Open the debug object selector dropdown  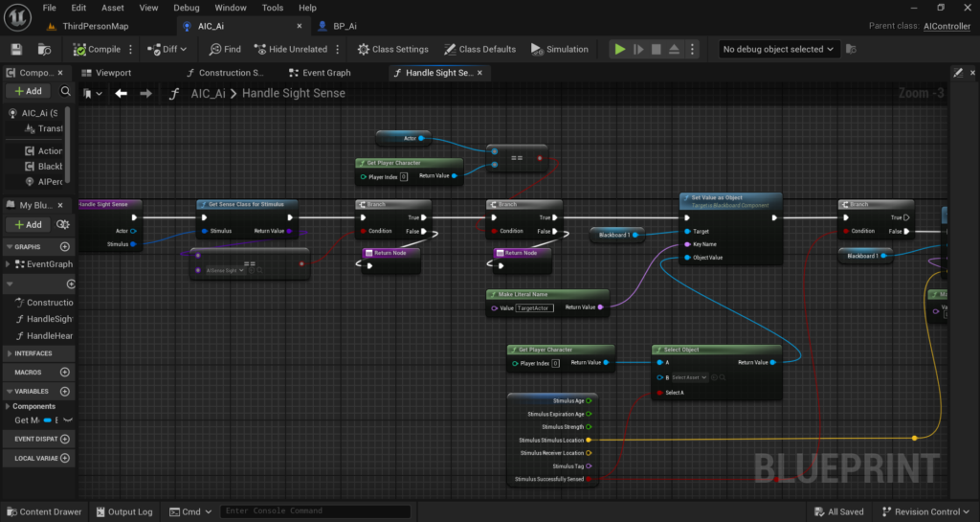(778, 50)
